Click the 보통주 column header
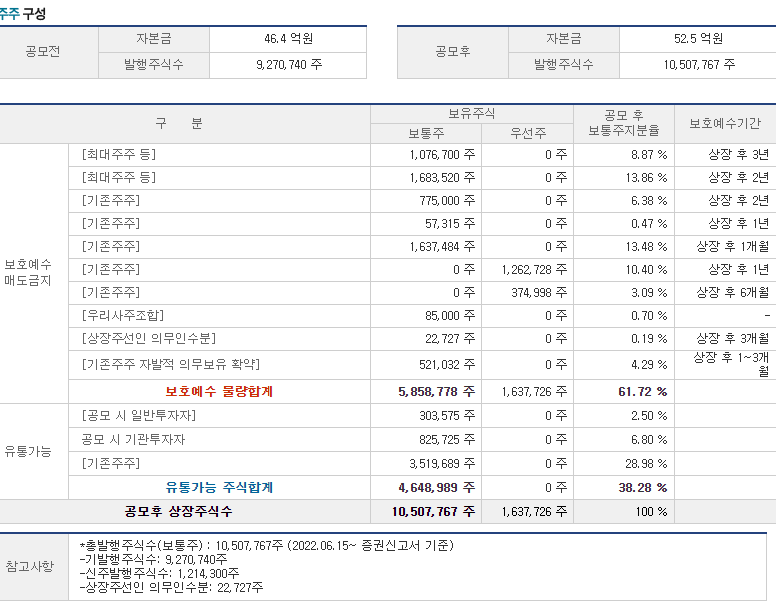The width and height of the screenshot is (776, 608). [x=426, y=133]
